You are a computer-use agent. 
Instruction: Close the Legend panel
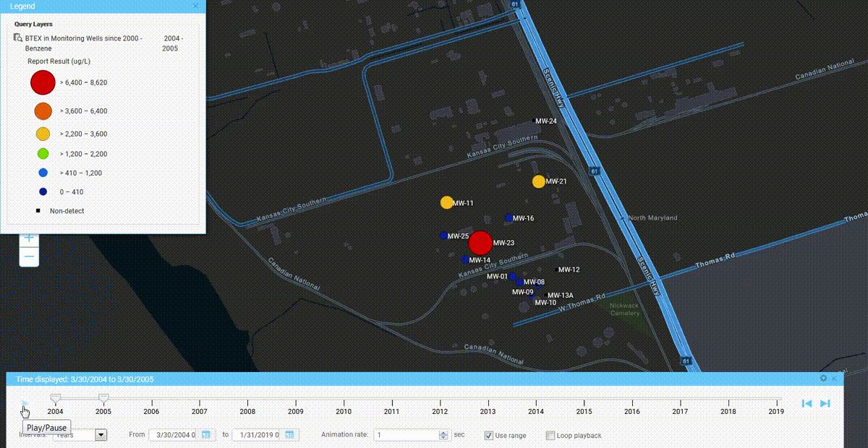click(x=195, y=6)
